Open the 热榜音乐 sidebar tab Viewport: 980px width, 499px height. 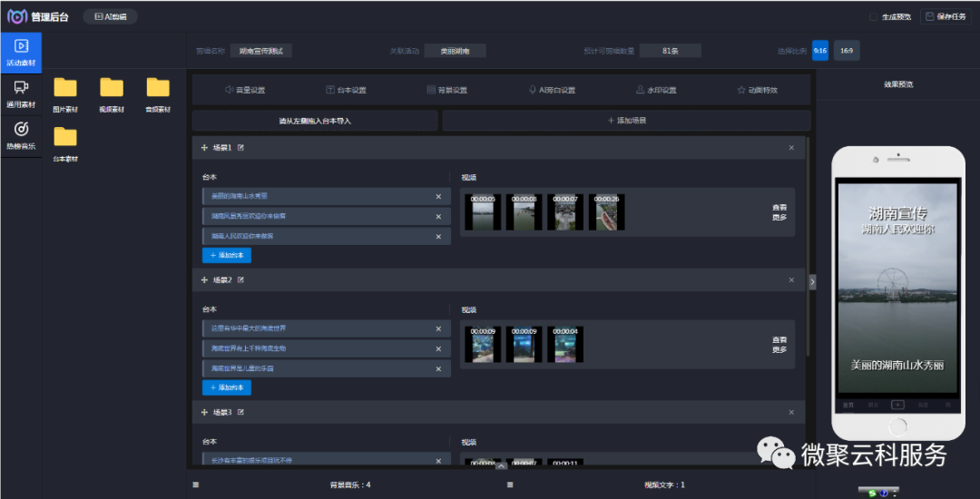point(21,135)
